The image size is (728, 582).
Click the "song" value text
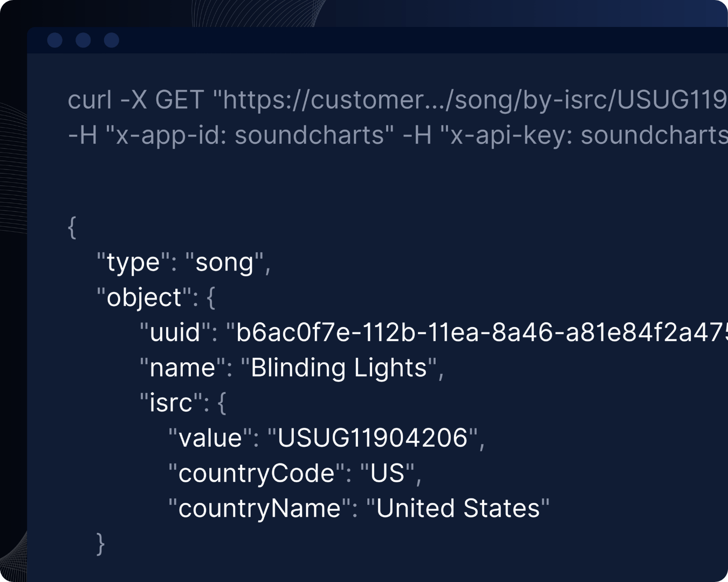(224, 262)
